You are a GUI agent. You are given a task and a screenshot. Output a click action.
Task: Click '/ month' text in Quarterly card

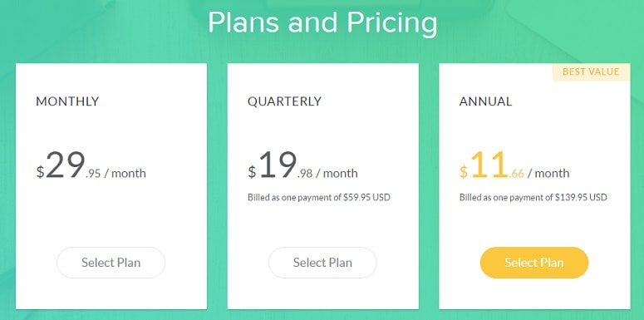coord(337,174)
